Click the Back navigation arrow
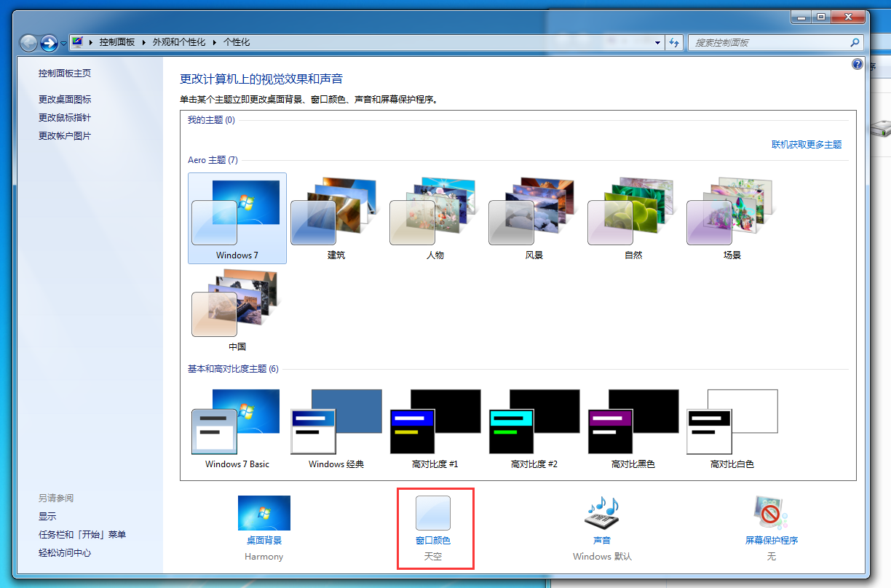Screen dimensions: 891x588 [28, 43]
